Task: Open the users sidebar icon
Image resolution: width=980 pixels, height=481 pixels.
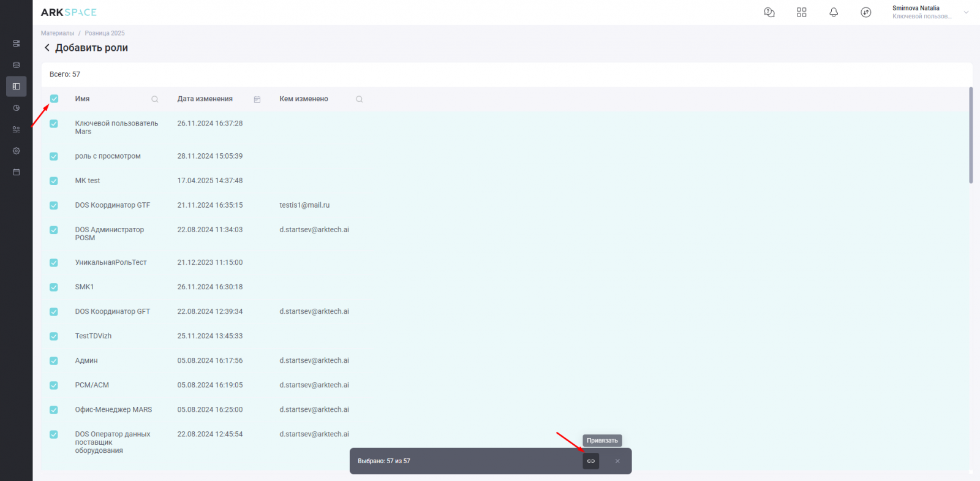Action: coord(17,129)
